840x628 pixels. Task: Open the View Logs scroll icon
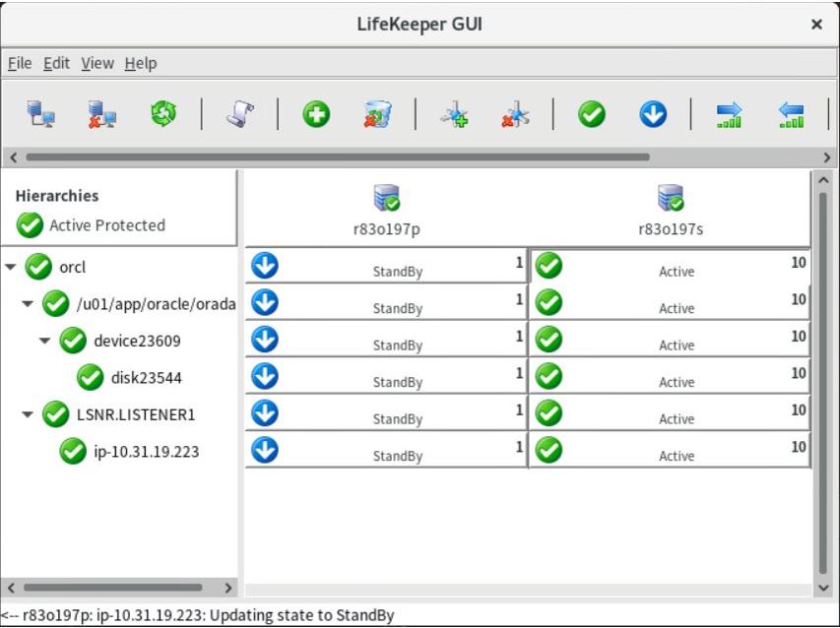point(240,113)
